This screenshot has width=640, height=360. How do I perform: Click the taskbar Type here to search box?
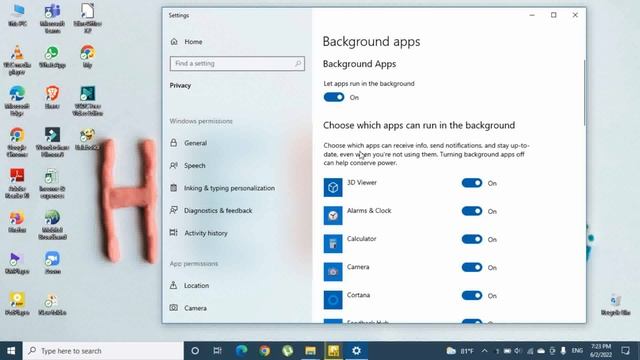tap(103, 351)
